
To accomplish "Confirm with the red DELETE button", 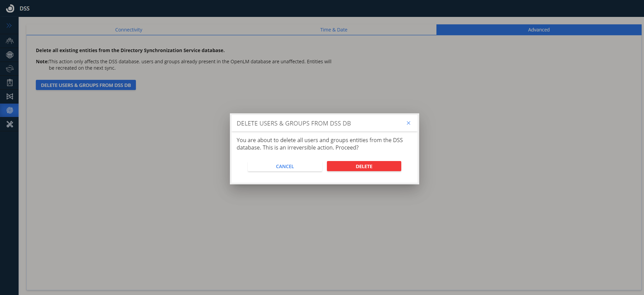I will click(364, 166).
